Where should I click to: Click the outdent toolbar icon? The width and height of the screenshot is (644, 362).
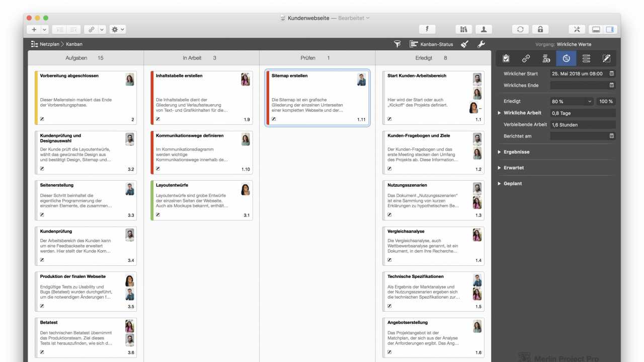tap(73, 30)
